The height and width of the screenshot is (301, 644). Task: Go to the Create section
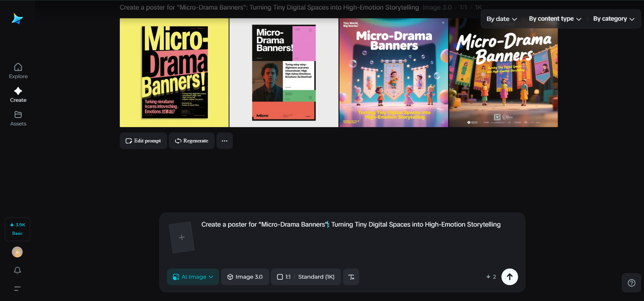18,95
